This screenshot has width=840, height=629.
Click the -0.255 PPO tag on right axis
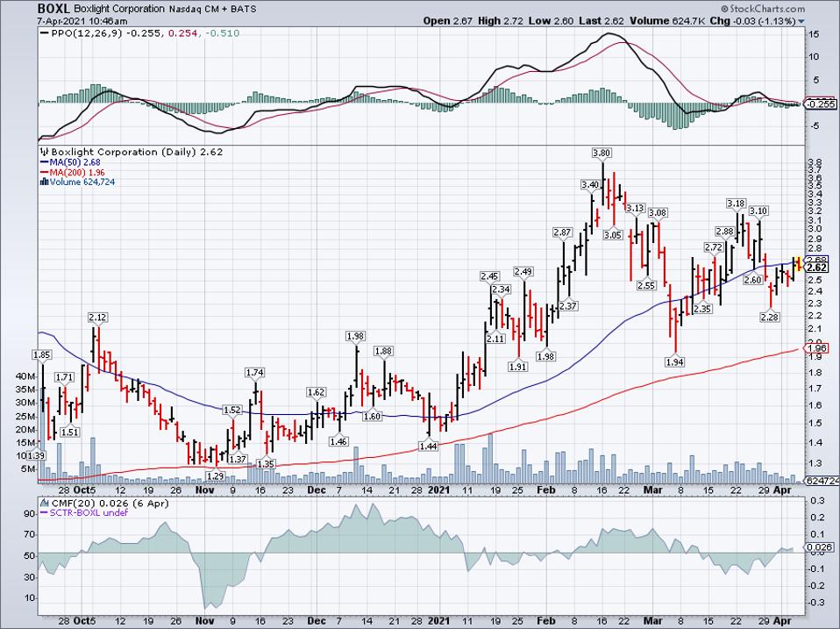820,104
